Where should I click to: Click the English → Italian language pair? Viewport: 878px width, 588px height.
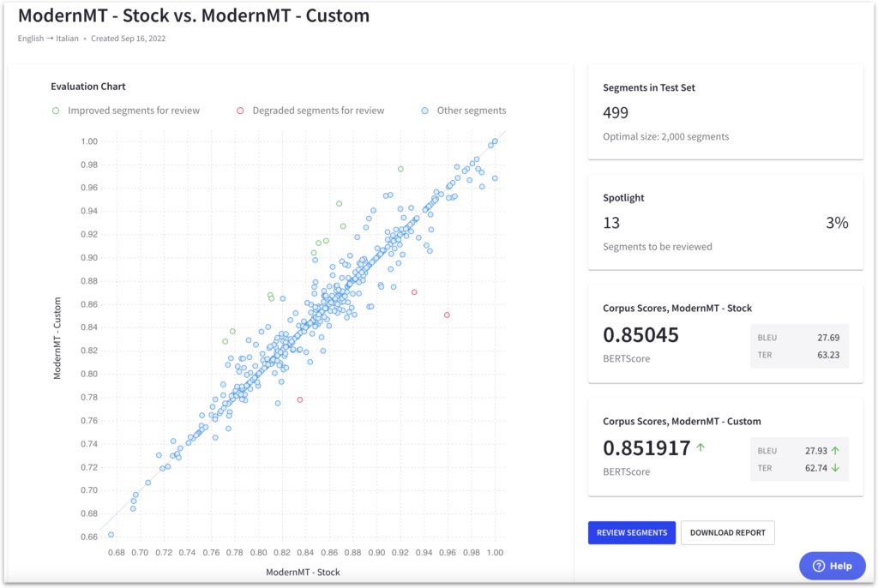[48, 39]
